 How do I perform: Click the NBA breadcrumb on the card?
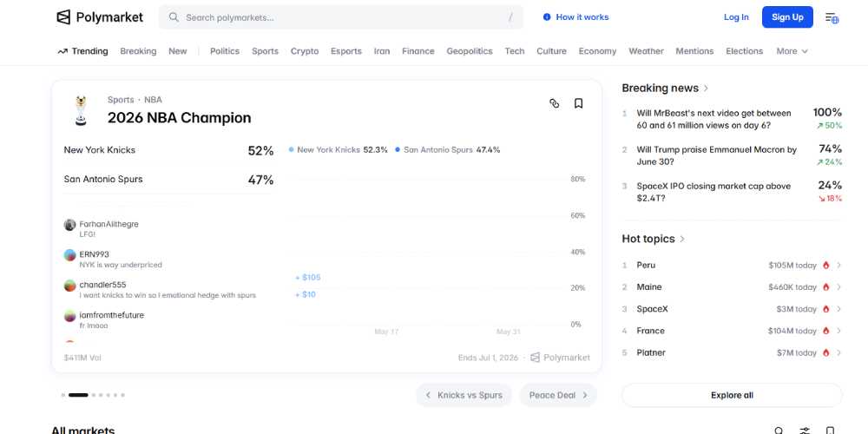(x=154, y=100)
